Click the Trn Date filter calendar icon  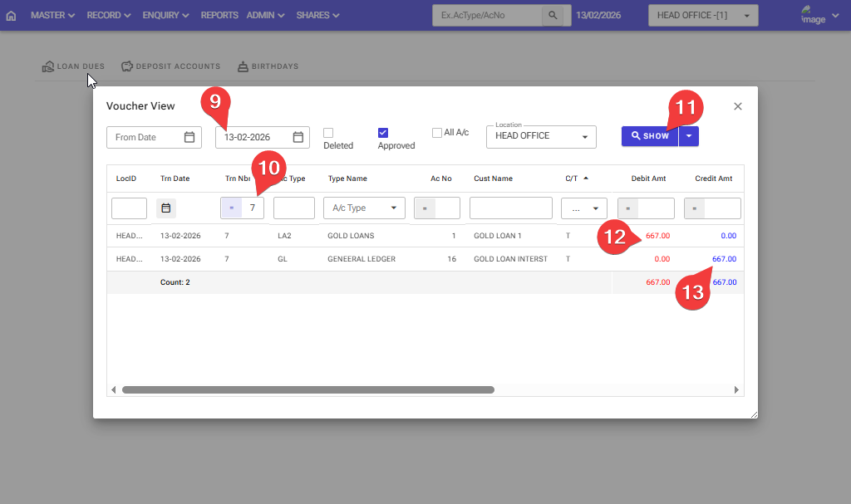tap(165, 208)
